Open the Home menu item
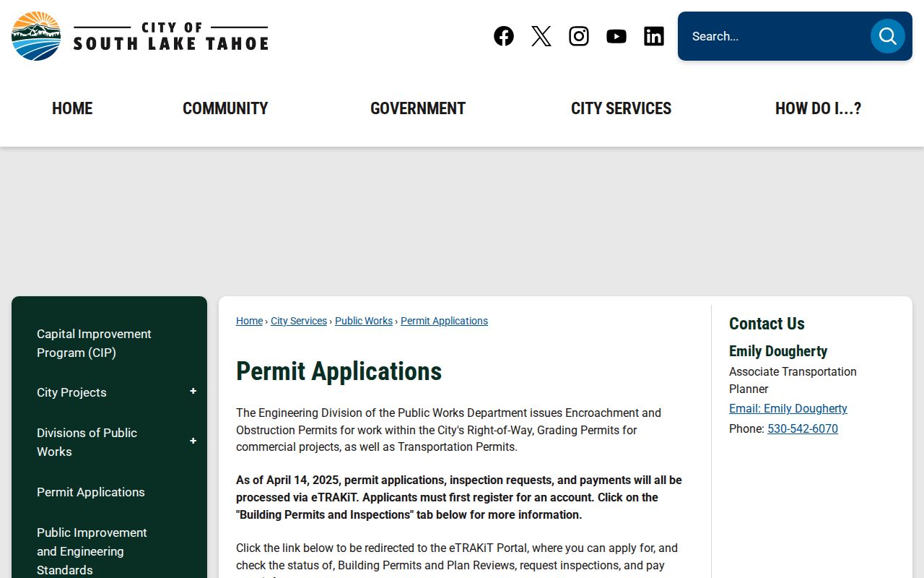 coord(72,108)
